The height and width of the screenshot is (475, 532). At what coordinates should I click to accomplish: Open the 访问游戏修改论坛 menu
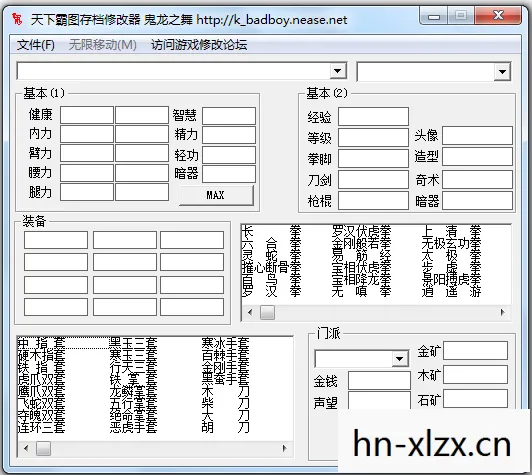(199, 45)
